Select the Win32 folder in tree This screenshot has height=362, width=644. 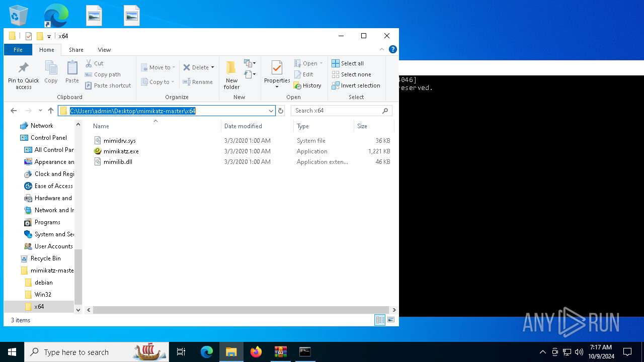point(43,295)
